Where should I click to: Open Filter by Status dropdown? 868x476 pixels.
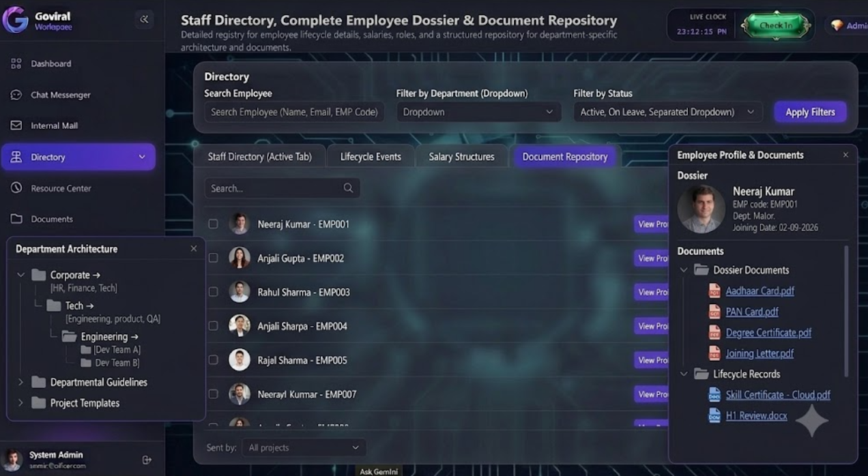[x=667, y=112]
